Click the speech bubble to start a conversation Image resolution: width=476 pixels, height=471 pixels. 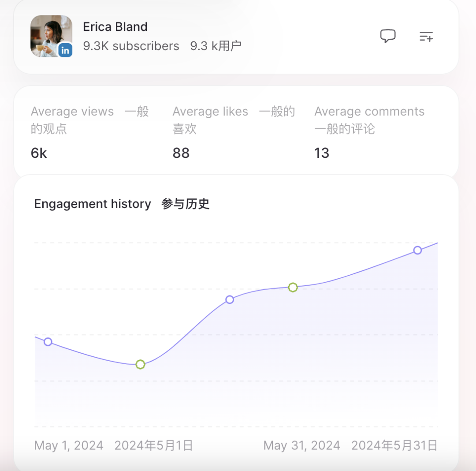pos(388,36)
